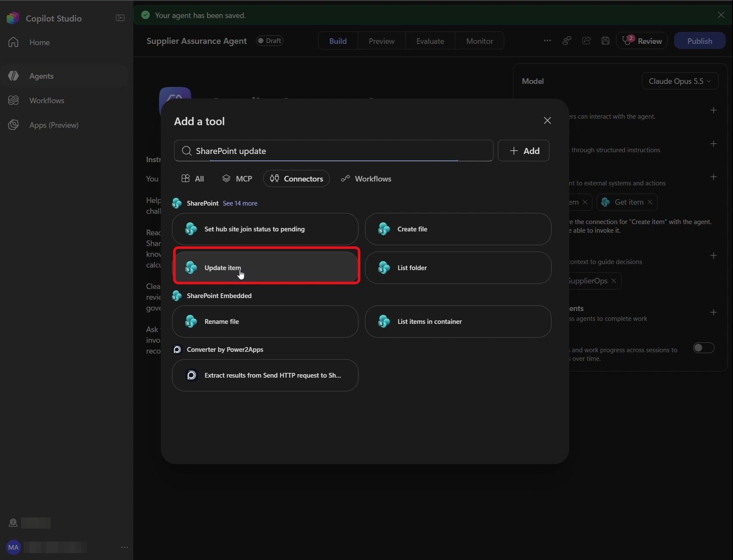Switch to the Build tab

[338, 41]
